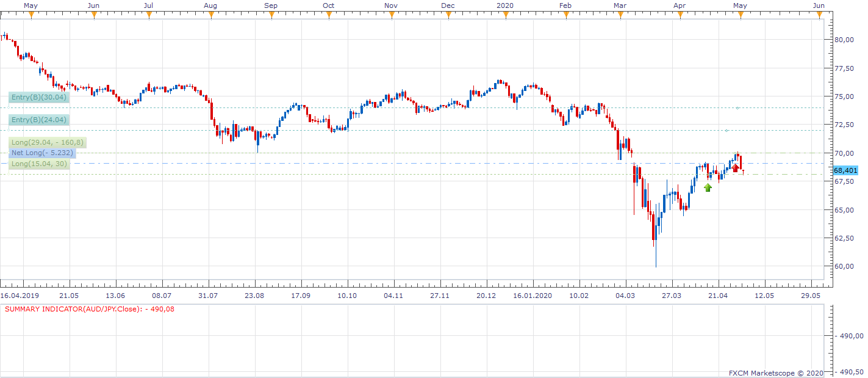Viewport: 868px width, 378px height.
Task: Click the orange marker under Feb
Action: (565, 15)
